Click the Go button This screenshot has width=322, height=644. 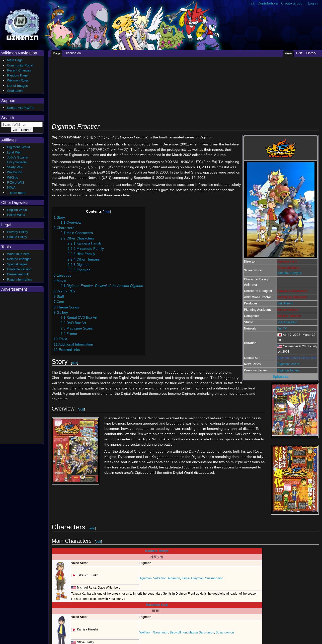pos(15,130)
